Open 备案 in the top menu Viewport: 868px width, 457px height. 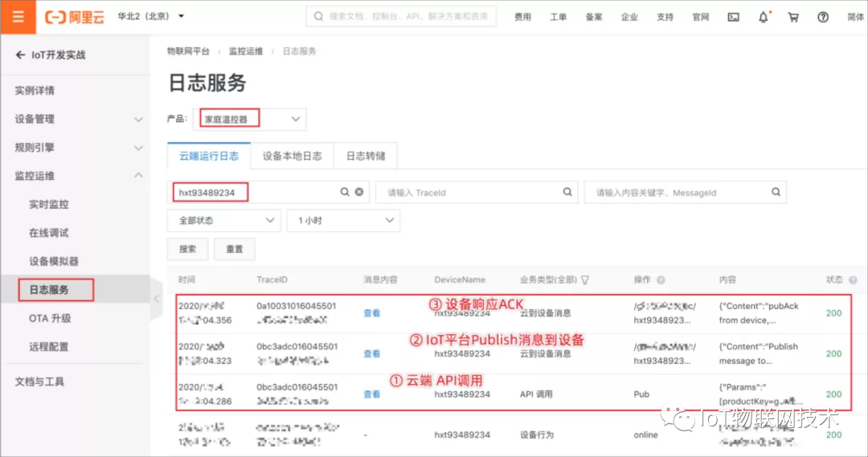594,17
